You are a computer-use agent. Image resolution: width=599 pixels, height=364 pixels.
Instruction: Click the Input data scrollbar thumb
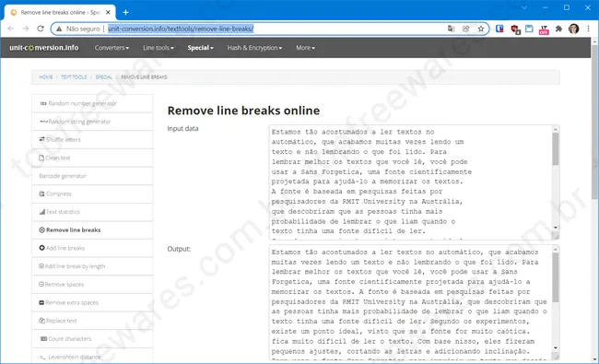click(x=556, y=149)
